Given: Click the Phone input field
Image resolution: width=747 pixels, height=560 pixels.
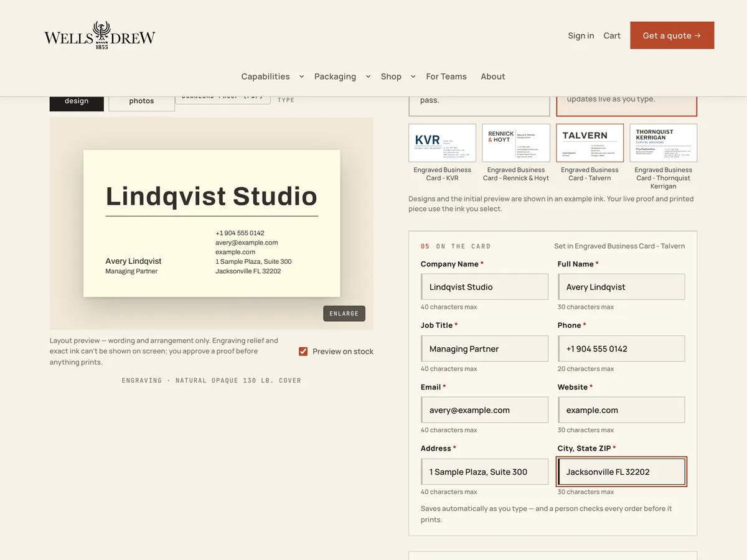Looking at the screenshot, I should coord(621,348).
